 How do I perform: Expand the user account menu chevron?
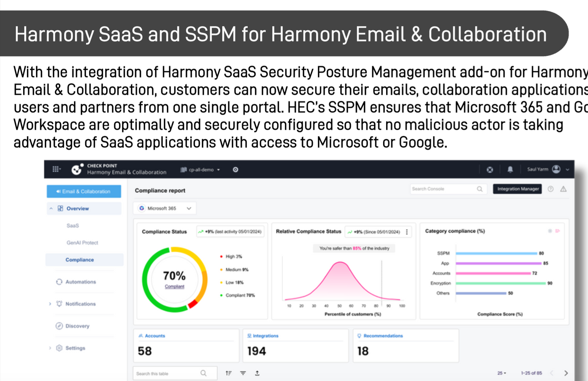click(568, 170)
